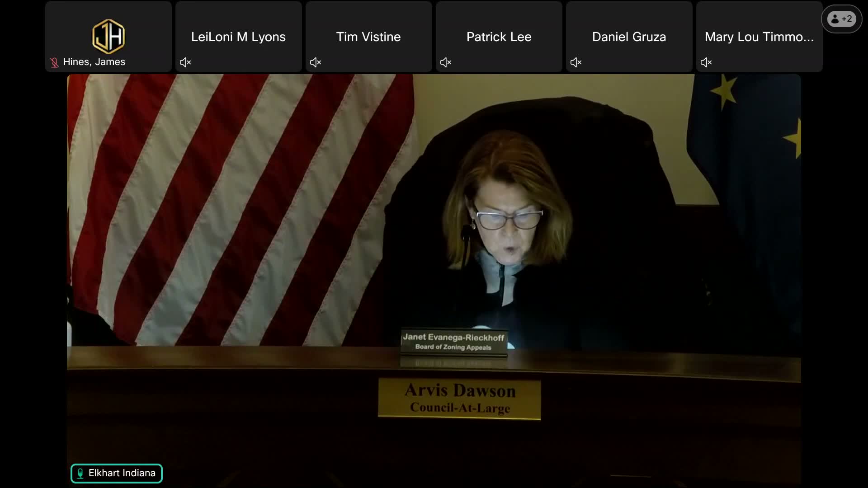Click the Arvis Dawson Council-At-Large plaque in the video
Image resolution: width=868 pixels, height=488 pixels.
pyautogui.click(x=459, y=399)
